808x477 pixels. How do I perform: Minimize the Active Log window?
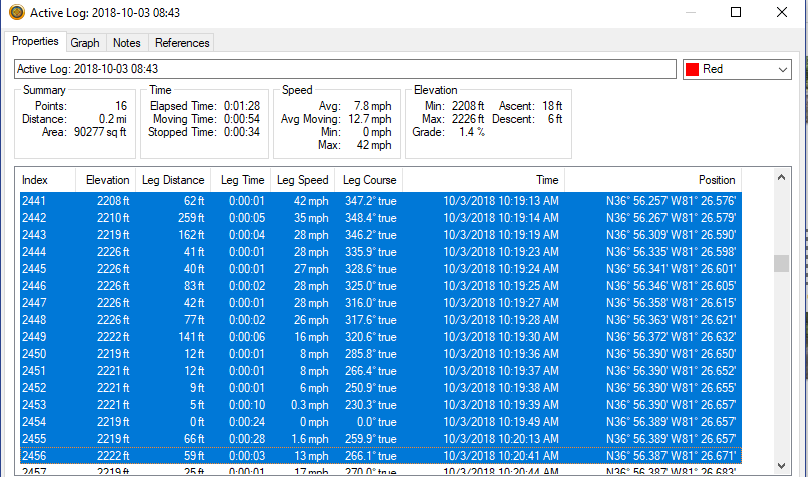[691, 12]
